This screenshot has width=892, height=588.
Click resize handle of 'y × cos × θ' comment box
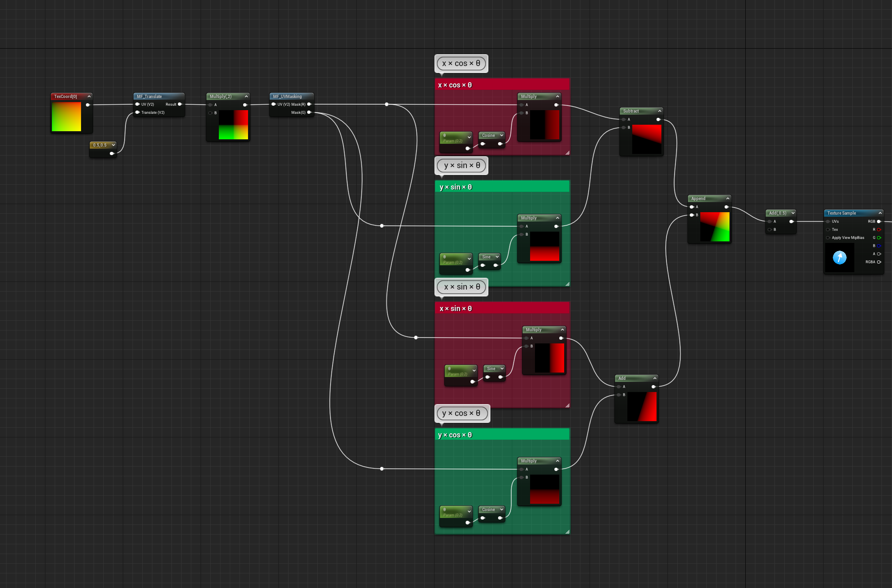pyautogui.click(x=567, y=532)
